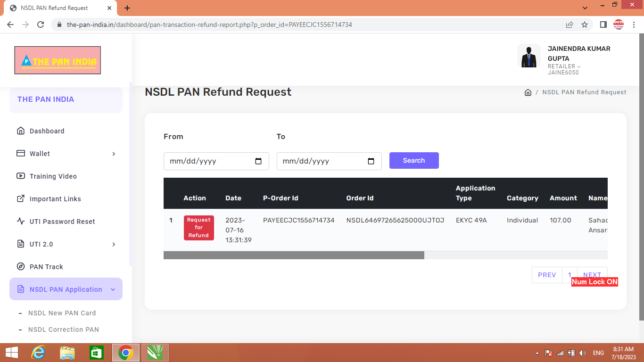The image size is (644, 362).
Task: Go to PAN Track page
Action: [46, 267]
